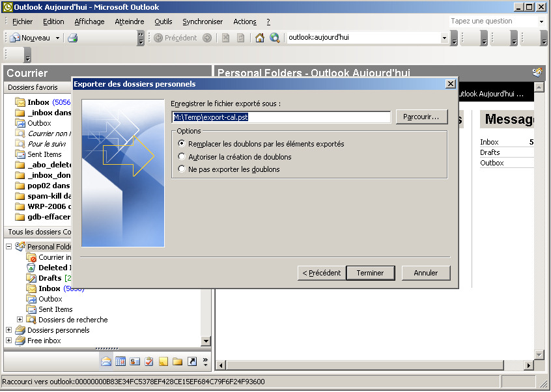Open the Shortcuts view icon
The height and width of the screenshot is (392, 551).
pos(192,361)
